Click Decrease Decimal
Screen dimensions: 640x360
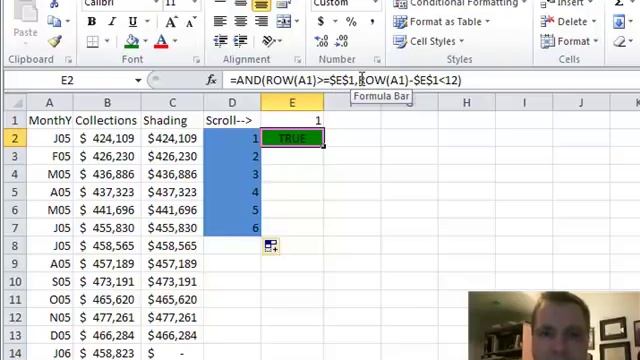341,41
